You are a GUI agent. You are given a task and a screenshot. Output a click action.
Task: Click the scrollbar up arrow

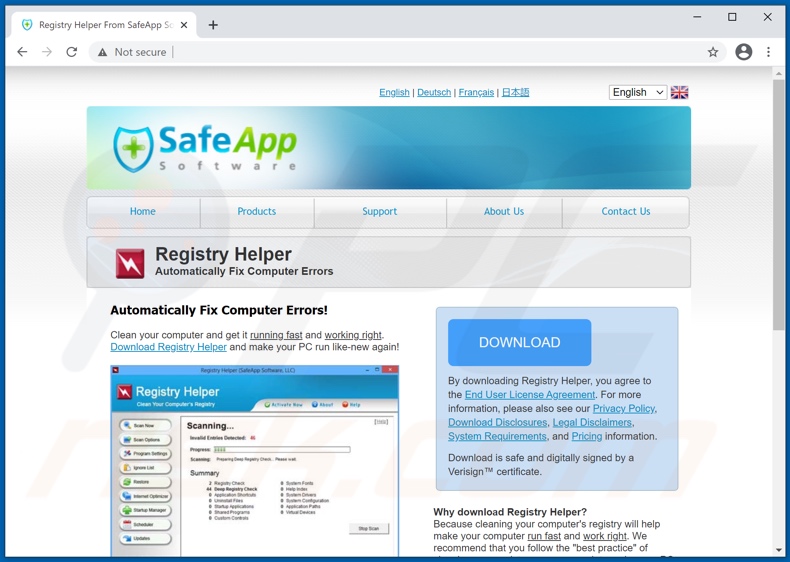pos(779,74)
